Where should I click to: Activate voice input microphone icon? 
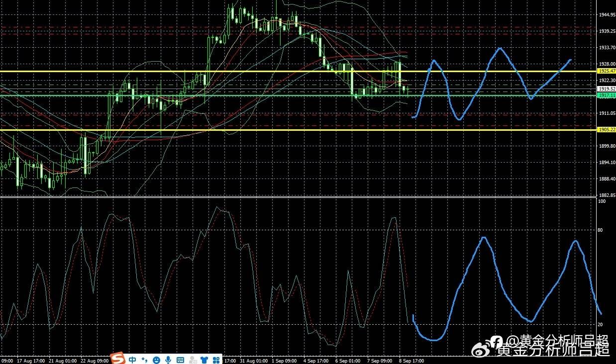pos(168,360)
